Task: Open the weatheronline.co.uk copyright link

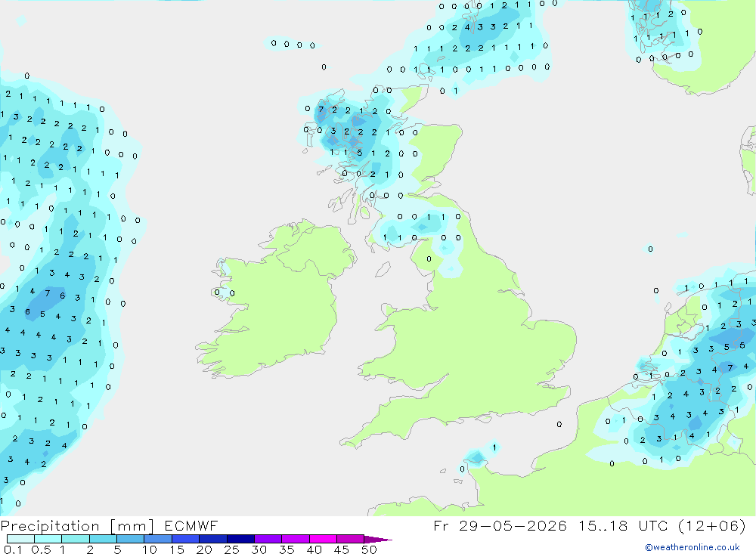Action: point(692,547)
